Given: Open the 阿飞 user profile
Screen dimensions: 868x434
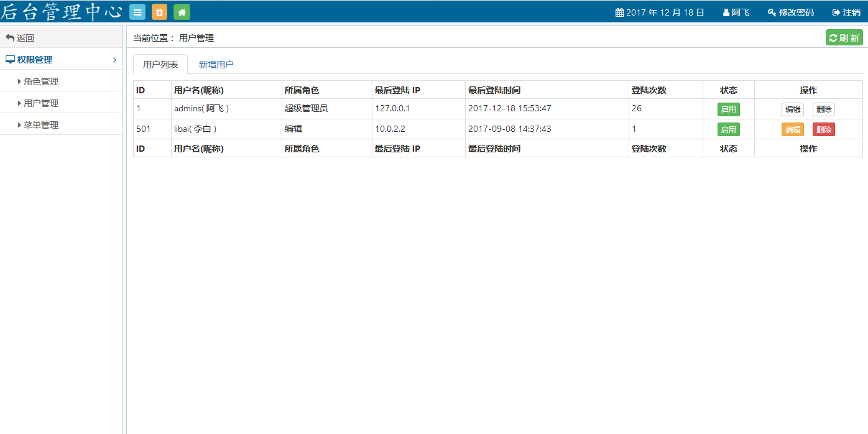Looking at the screenshot, I should (736, 12).
